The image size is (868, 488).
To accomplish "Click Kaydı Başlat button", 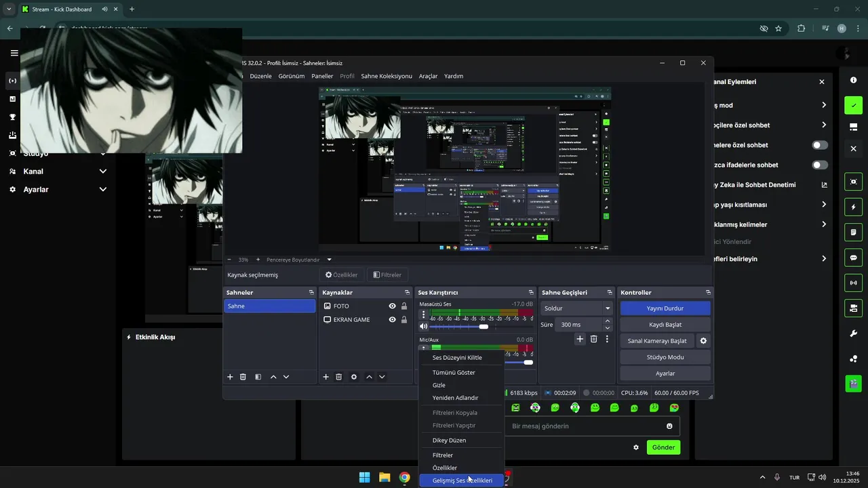I will 665,325.
